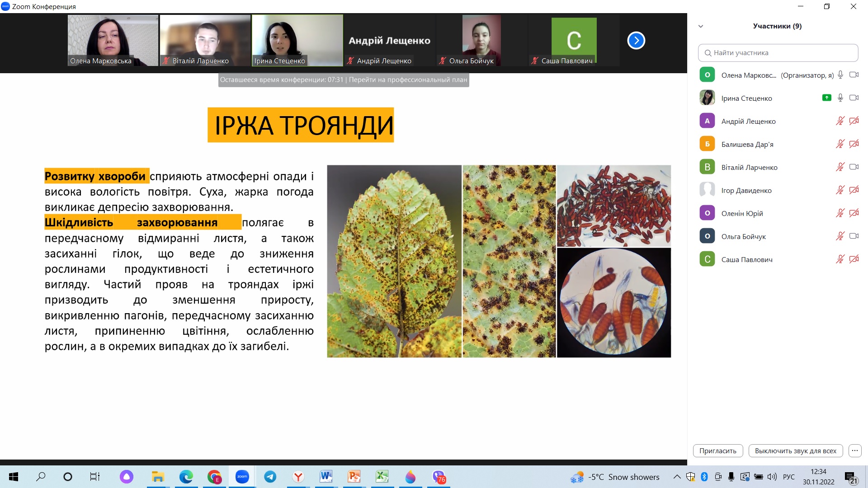Open PowerPoint from taskbar
This screenshot has width=868, height=488.
tap(354, 477)
